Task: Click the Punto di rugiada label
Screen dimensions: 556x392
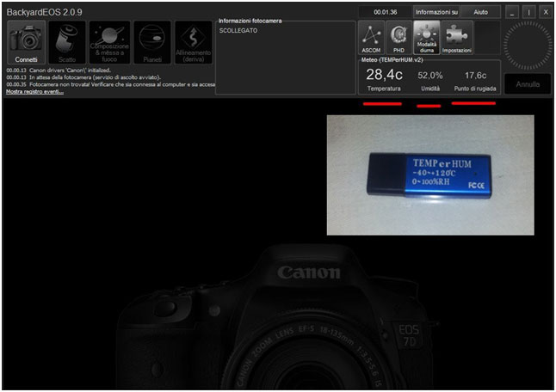Action: coord(475,89)
